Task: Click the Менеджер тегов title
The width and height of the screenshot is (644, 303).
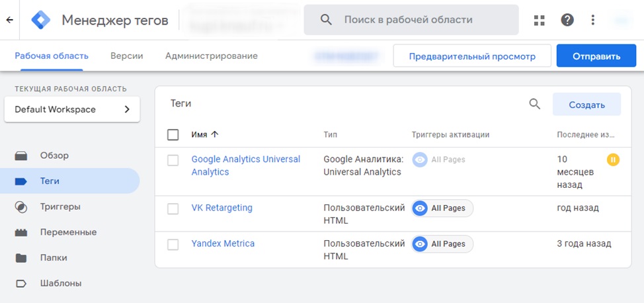Action: tap(115, 20)
